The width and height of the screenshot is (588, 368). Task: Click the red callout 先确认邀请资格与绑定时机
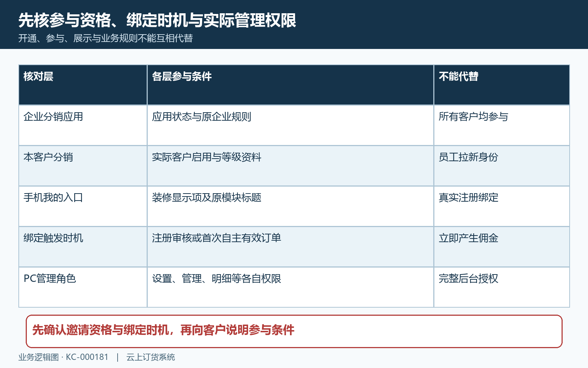(x=294, y=331)
